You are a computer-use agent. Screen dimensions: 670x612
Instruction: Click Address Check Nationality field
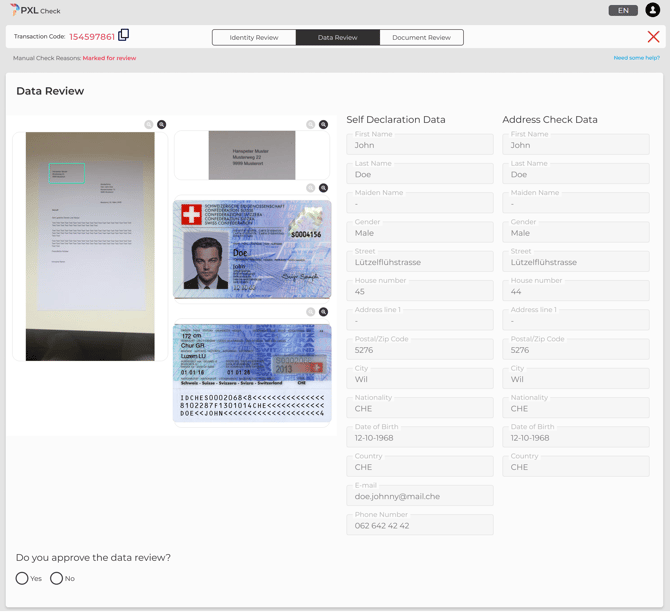click(x=576, y=408)
